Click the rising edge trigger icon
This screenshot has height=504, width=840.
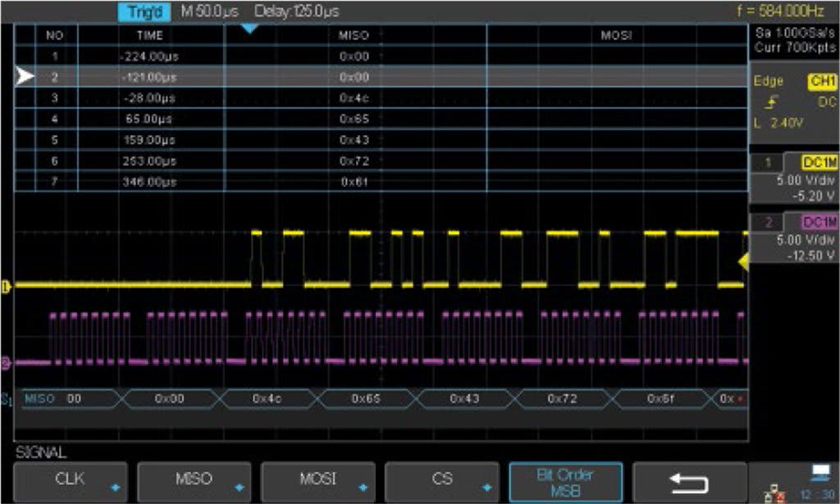[771, 102]
